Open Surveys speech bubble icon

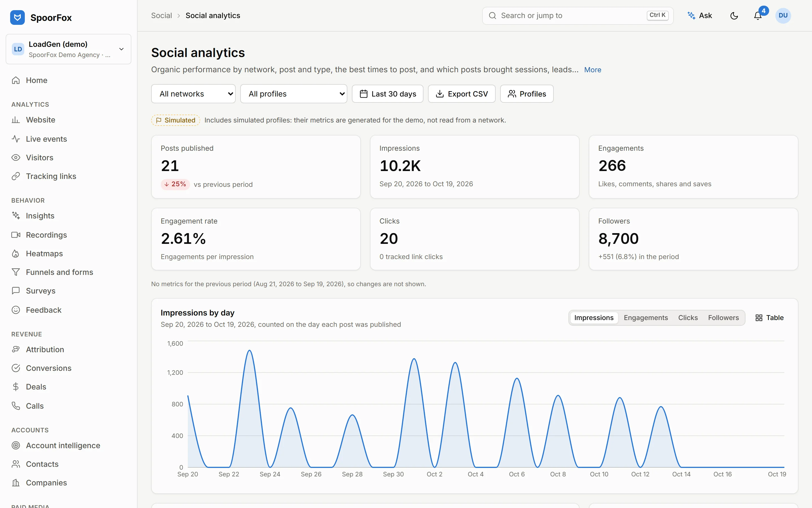[16, 291]
